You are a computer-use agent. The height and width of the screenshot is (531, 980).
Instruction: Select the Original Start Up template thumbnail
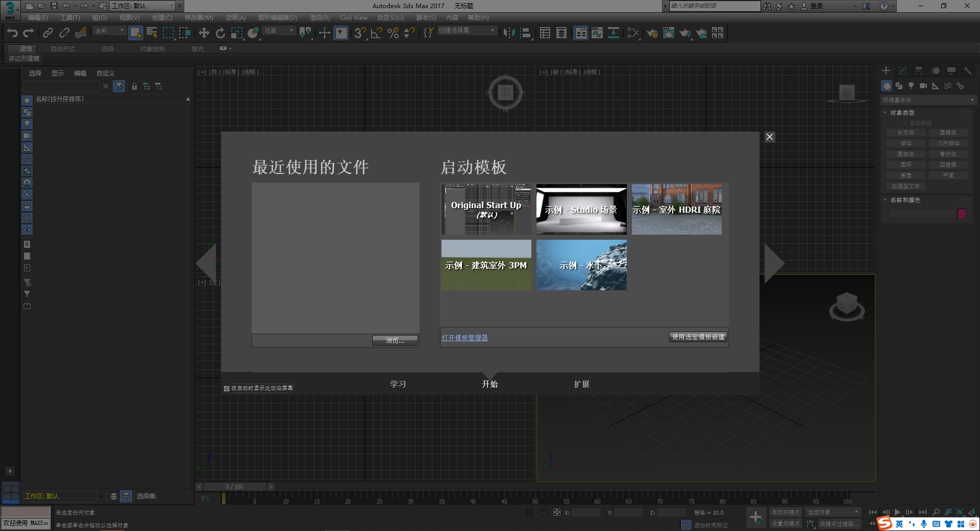click(486, 209)
